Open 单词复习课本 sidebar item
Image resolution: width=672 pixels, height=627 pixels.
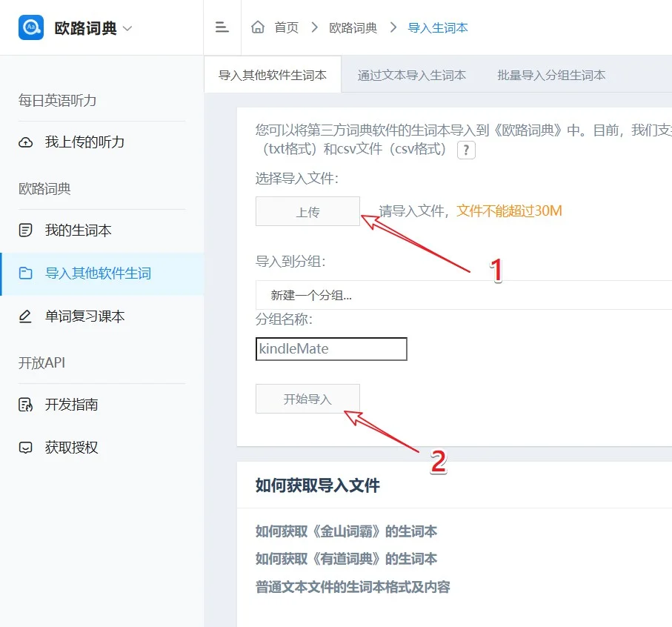click(x=85, y=316)
